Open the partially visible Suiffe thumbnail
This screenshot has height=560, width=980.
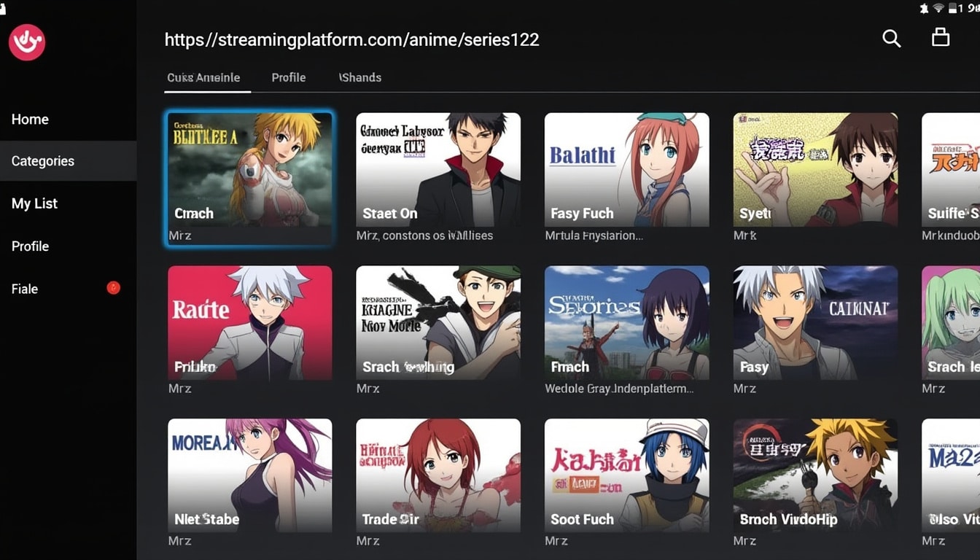click(x=951, y=169)
